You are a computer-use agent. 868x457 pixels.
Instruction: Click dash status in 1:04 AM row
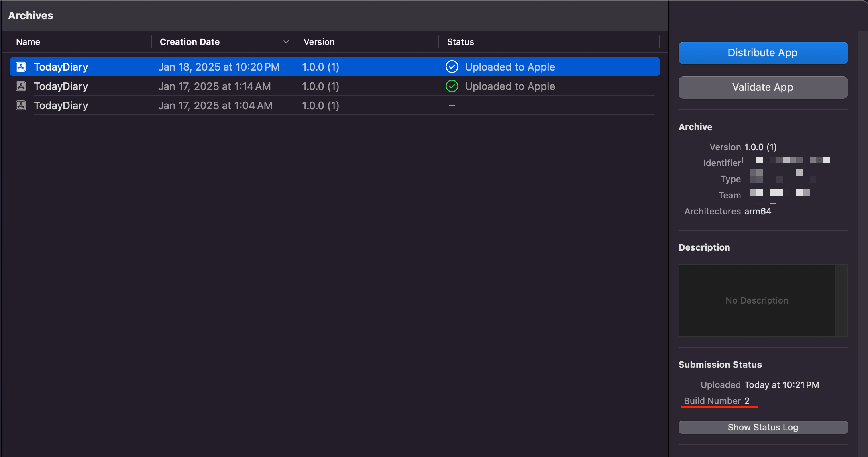tap(452, 105)
